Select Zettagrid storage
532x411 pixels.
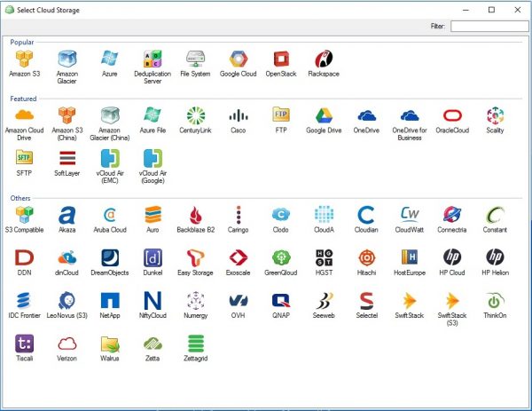click(195, 343)
